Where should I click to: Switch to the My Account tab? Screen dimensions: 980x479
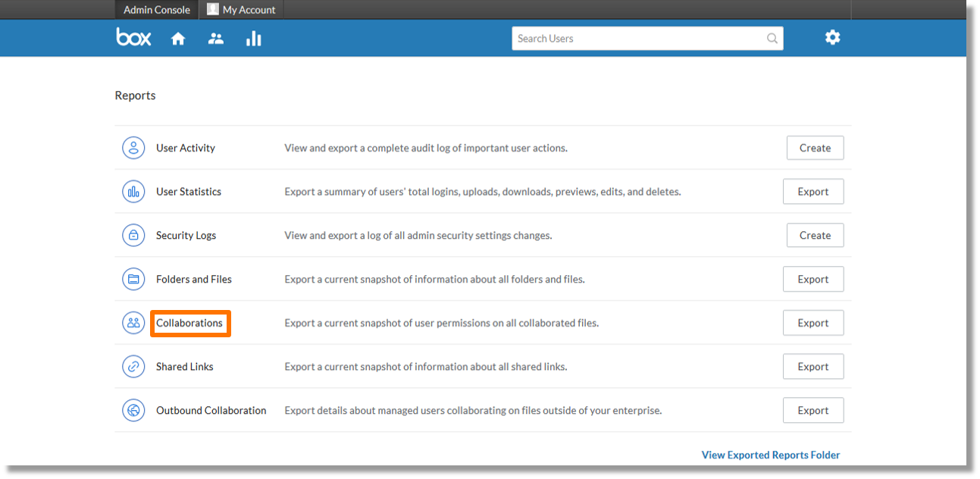[242, 10]
